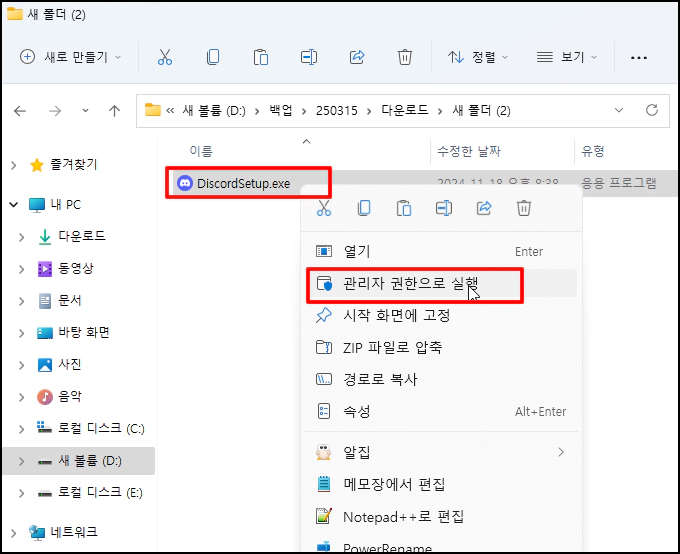Refresh the current folder view
Image resolution: width=680 pixels, height=554 pixels.
pyautogui.click(x=652, y=110)
